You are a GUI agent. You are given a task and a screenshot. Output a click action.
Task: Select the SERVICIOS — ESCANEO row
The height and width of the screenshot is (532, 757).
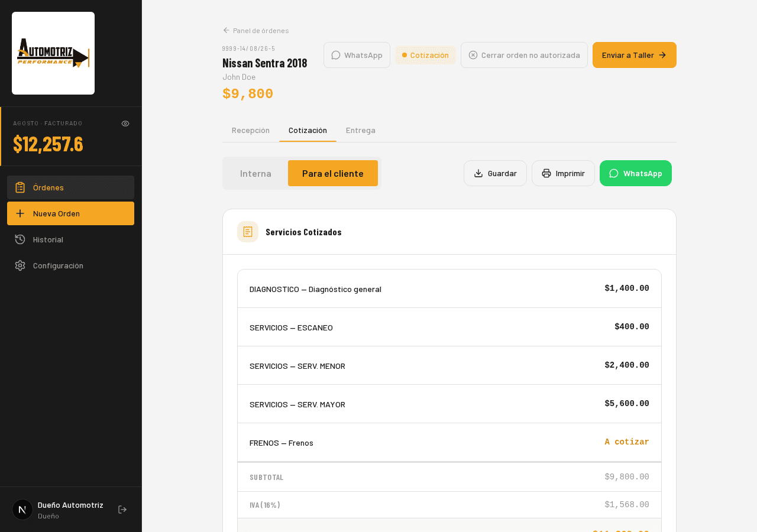click(x=449, y=327)
